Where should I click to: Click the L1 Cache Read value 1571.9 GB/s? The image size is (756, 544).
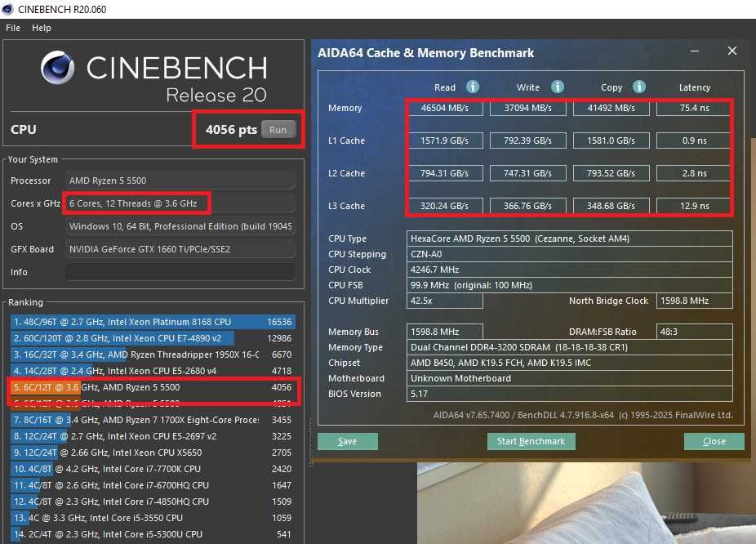pyautogui.click(x=445, y=140)
